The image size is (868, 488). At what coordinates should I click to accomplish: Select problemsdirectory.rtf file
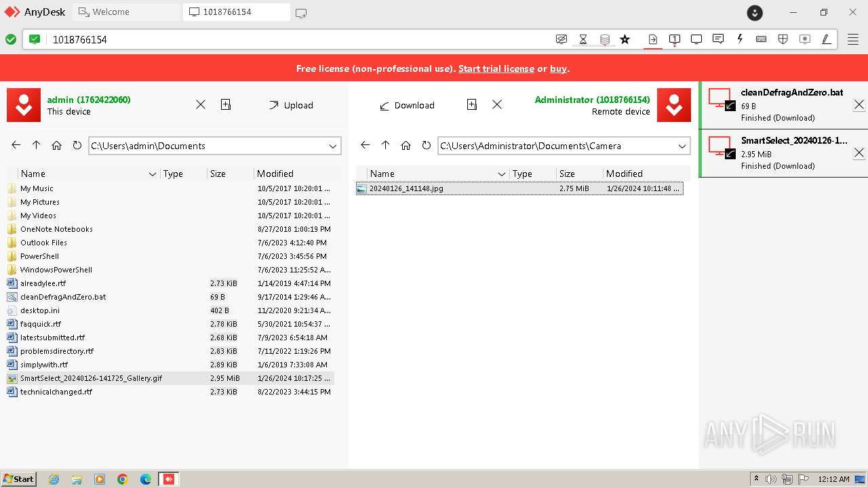coord(170,351)
